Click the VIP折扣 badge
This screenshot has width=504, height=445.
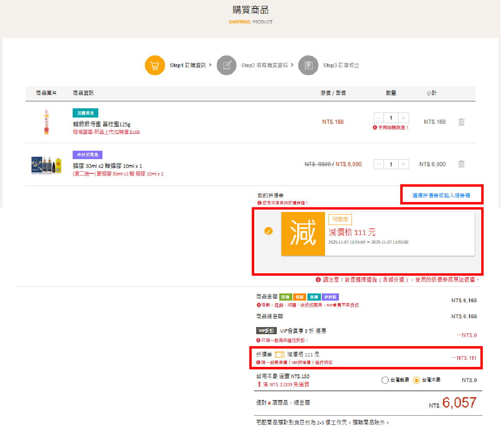click(266, 331)
